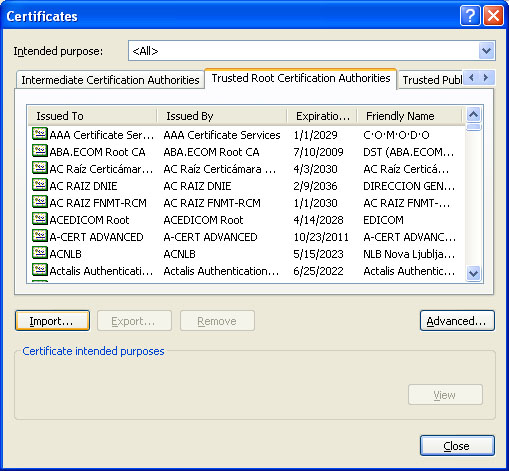Click the certificate icon next to ACNLB
Screen dimensions: 509x471
(40, 253)
